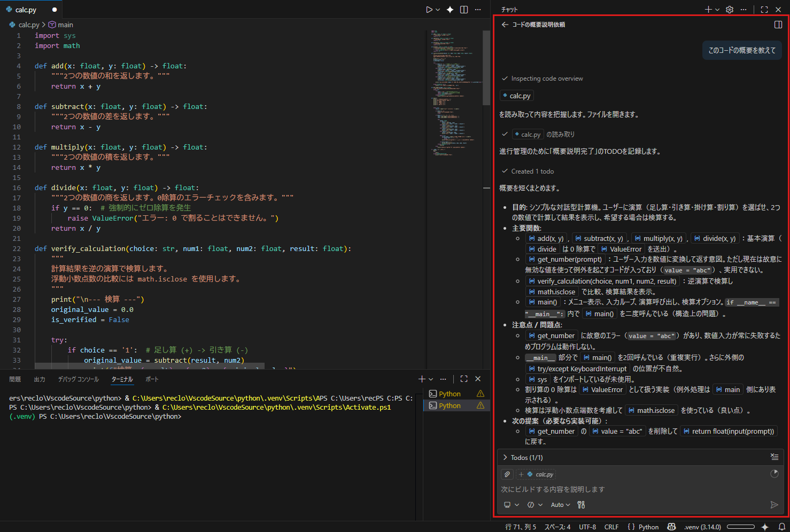Click the split editor icon
The height and width of the screenshot is (532, 790).
(464, 10)
